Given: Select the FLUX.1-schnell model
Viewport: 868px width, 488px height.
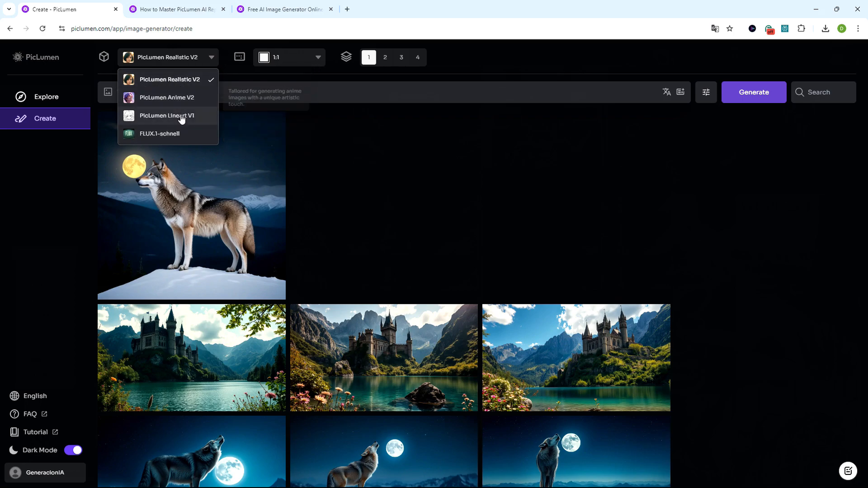Looking at the screenshot, I should pyautogui.click(x=159, y=133).
